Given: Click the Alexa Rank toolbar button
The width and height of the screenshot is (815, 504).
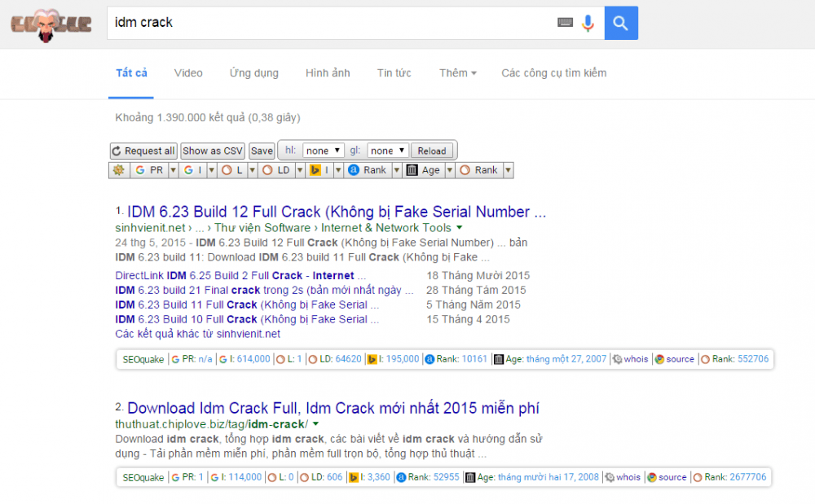Looking at the screenshot, I should tap(368, 169).
